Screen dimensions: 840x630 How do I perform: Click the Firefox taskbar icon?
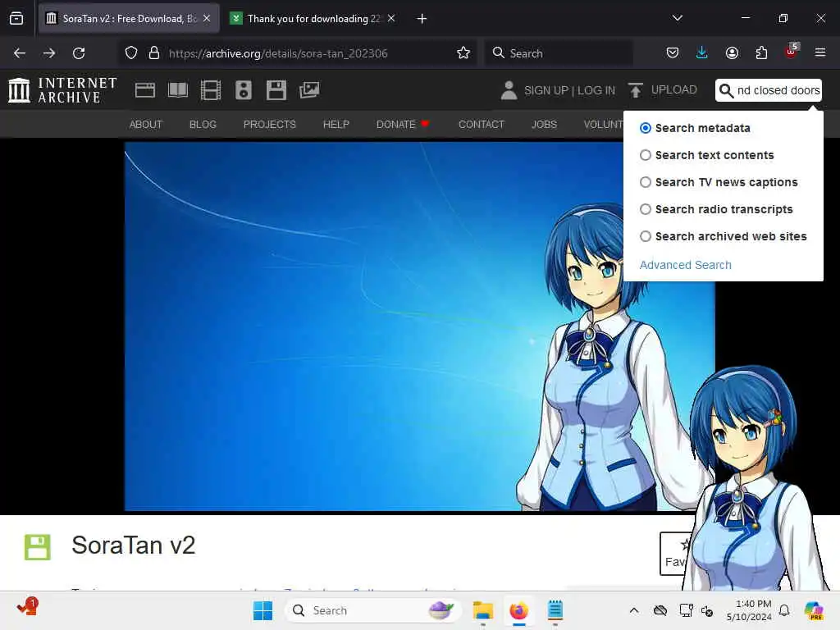[518, 610]
